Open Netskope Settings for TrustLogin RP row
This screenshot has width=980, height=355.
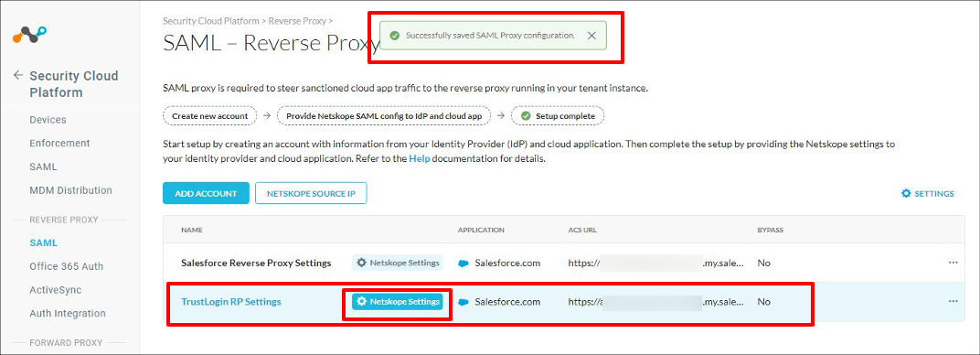pos(398,301)
